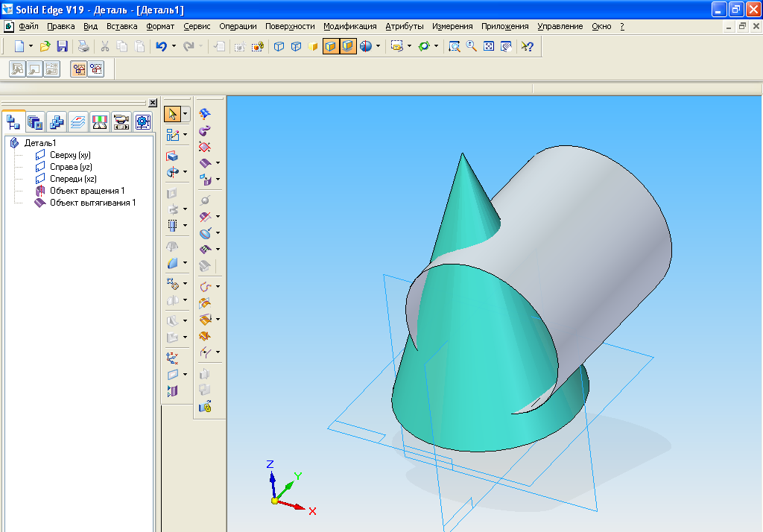Toggle the first highlighted PathFinder display button
The height and width of the screenshot is (532, 763).
pos(78,69)
